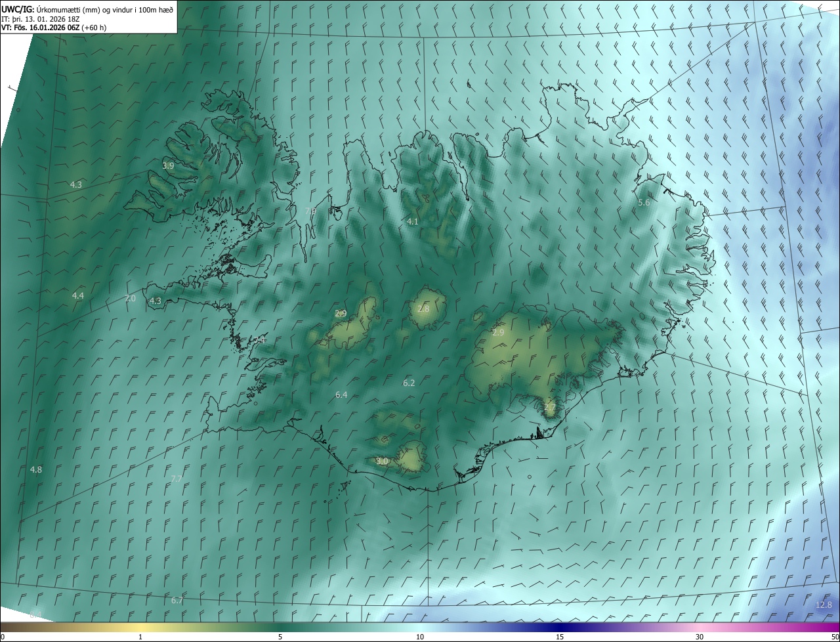Click the '0' tick label on the color scale
This screenshot has width=840, height=642.
coord(3,637)
